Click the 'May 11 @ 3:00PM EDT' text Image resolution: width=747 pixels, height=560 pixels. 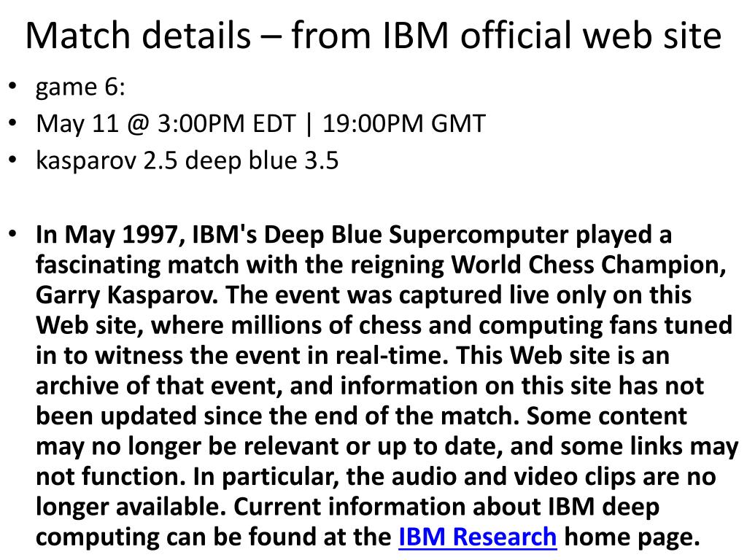[166, 123]
